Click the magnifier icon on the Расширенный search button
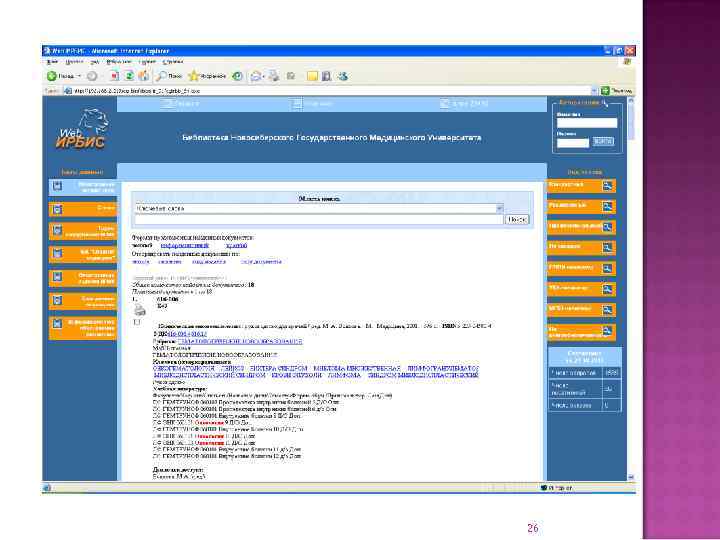This screenshot has height=540, width=720. click(607, 206)
